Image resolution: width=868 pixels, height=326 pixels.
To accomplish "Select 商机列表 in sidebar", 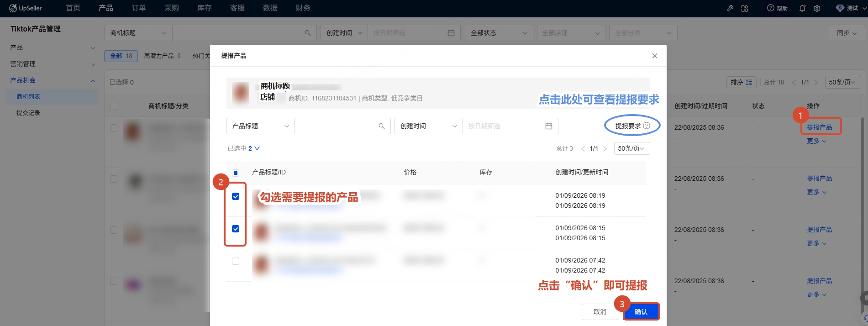I will click(52, 97).
